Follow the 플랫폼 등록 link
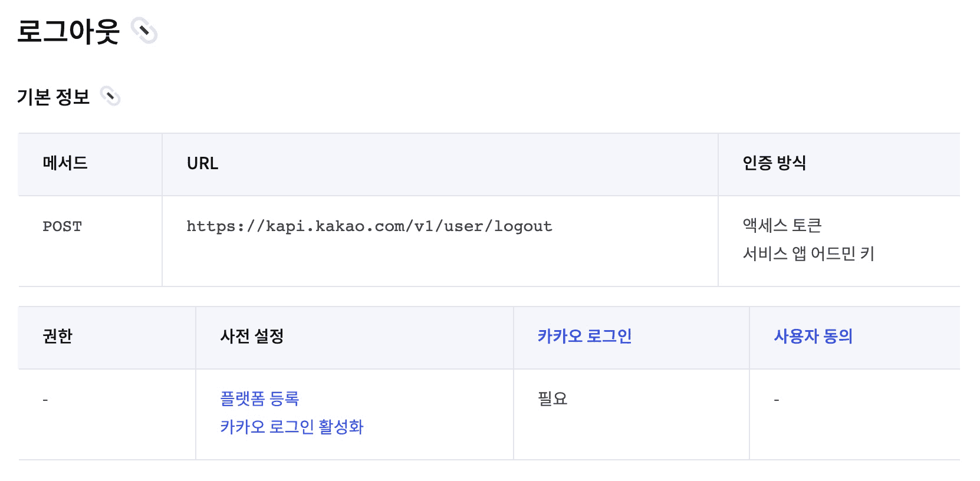The width and height of the screenshot is (980, 481). tap(259, 398)
